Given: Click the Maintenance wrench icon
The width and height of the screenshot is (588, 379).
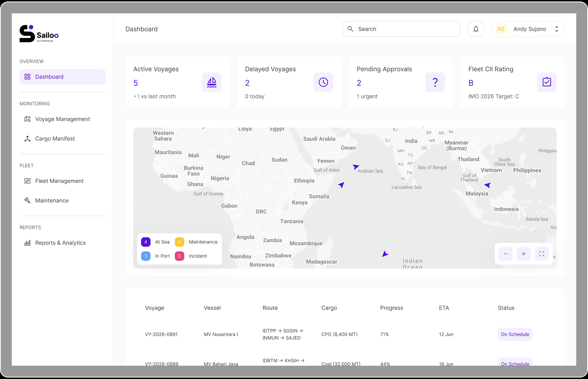Looking at the screenshot, I should point(27,201).
